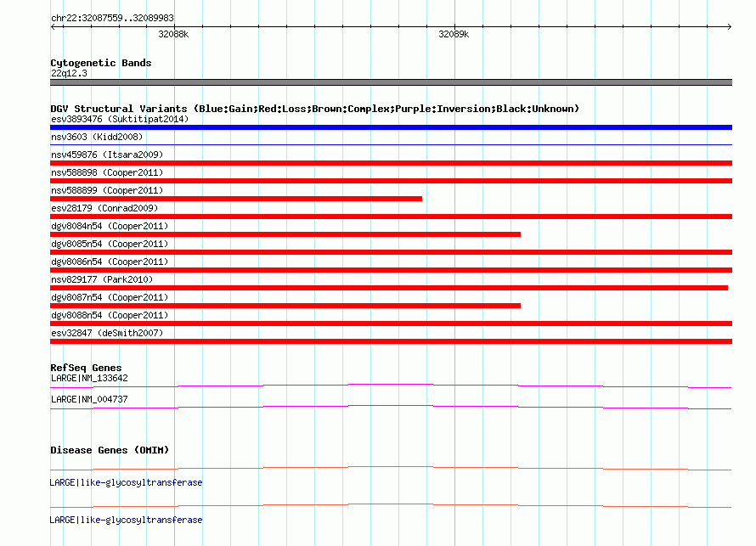
Task: Select the red nsv829177 variant bar
Action: click(389, 288)
